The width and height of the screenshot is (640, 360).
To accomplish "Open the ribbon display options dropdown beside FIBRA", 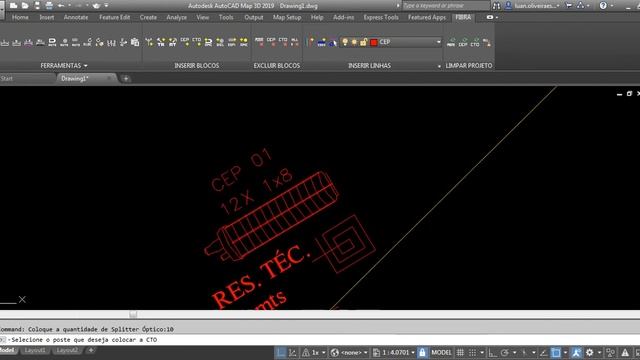I will point(497,17).
